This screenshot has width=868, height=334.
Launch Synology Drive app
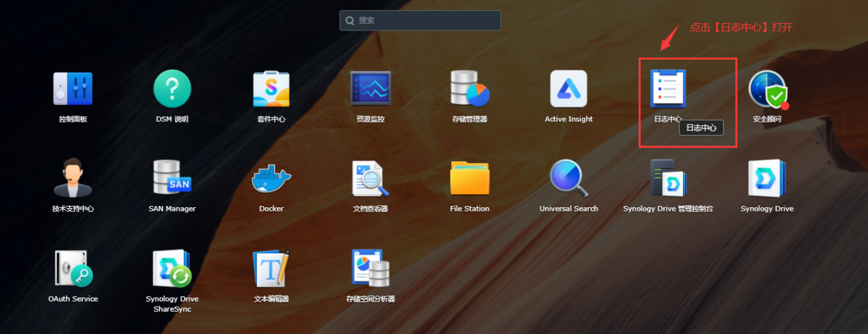(x=767, y=178)
